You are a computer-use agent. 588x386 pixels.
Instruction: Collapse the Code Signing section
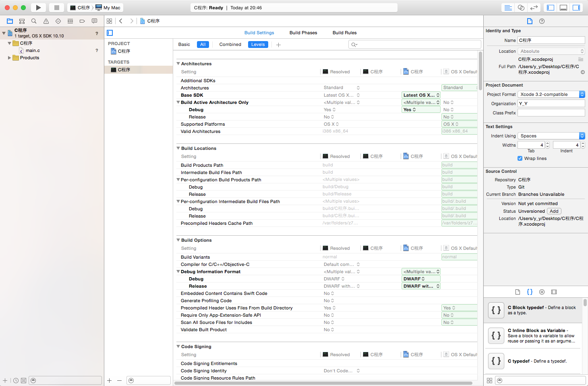178,347
